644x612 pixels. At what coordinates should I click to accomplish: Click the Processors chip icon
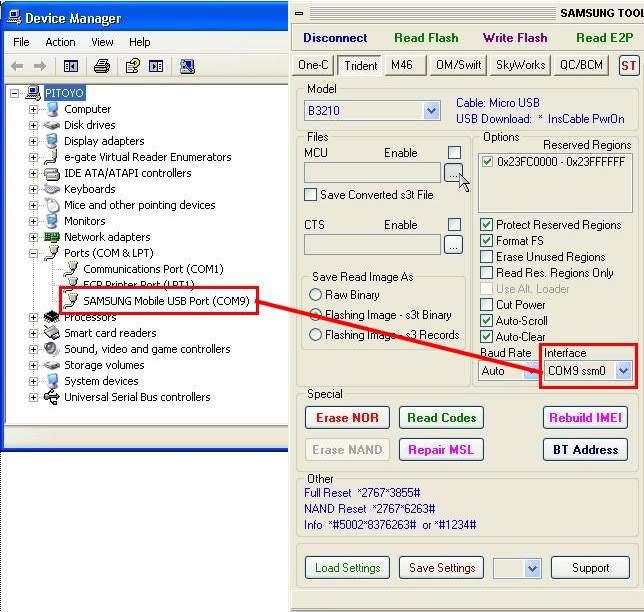[x=52, y=317]
